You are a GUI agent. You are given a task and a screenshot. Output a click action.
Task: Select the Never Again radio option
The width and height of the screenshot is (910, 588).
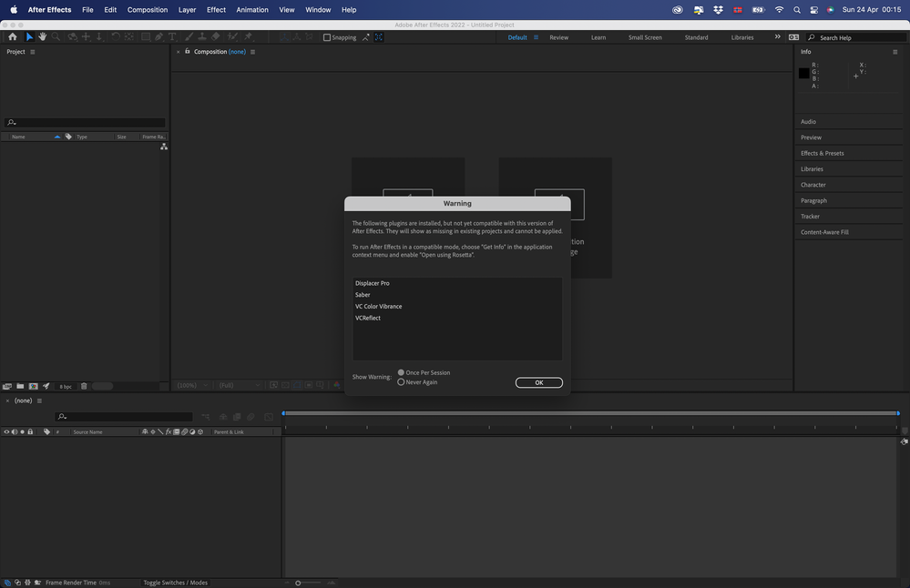click(x=401, y=382)
